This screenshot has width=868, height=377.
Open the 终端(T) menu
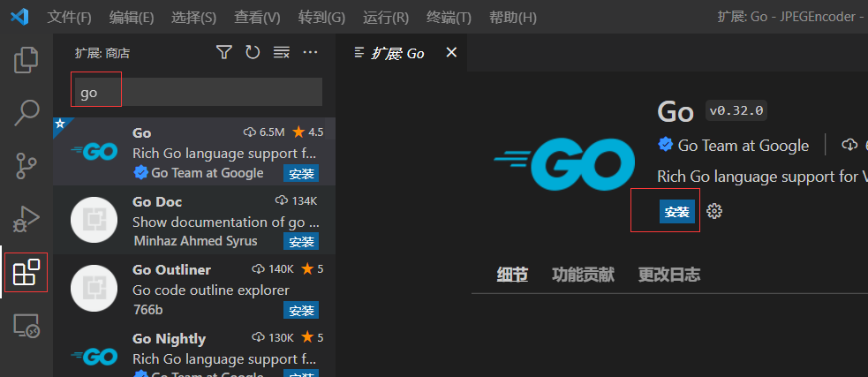pyautogui.click(x=449, y=18)
